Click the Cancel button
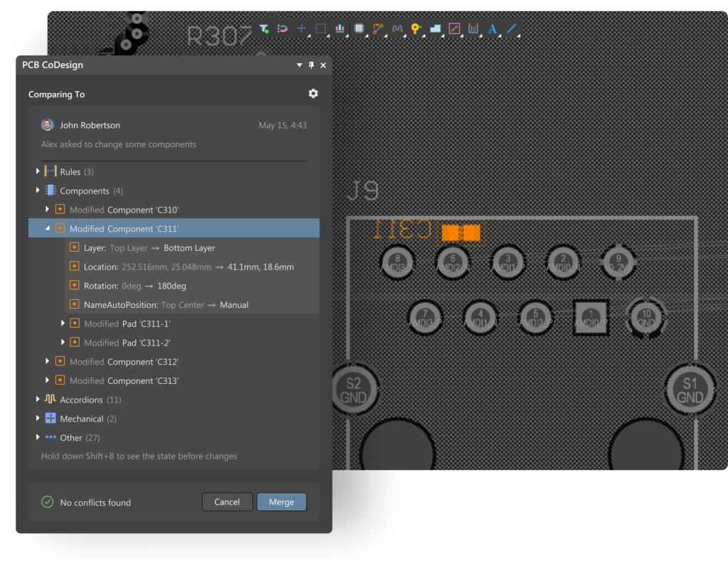Viewport: 728px width, 573px height. (227, 502)
